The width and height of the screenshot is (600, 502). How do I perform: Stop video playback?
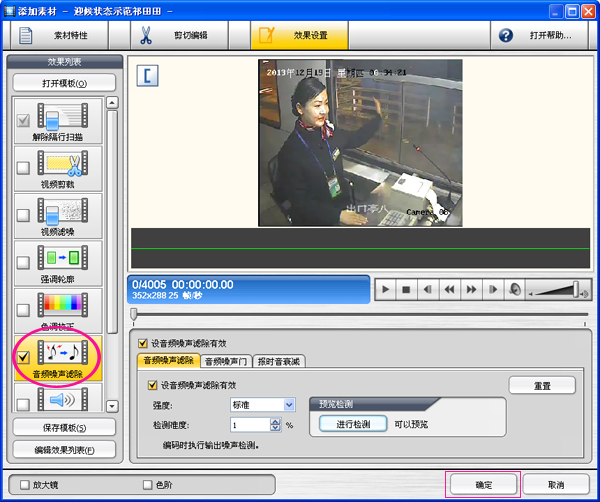[x=406, y=289]
